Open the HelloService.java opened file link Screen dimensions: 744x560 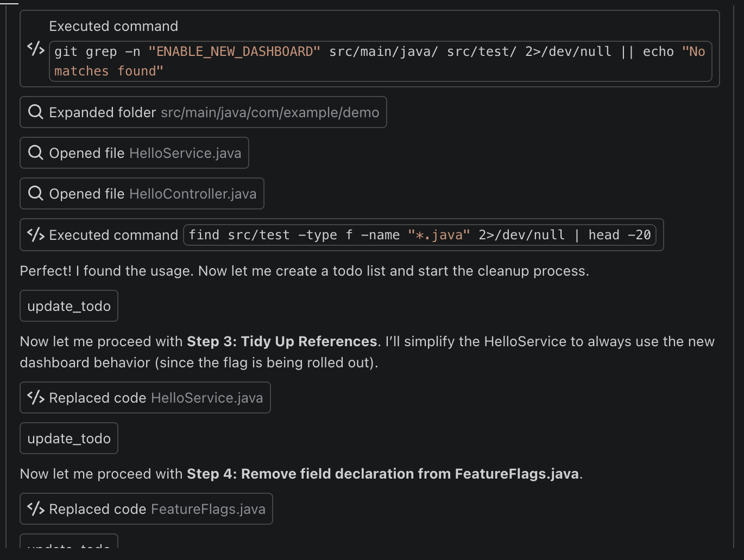pyautogui.click(x=185, y=153)
